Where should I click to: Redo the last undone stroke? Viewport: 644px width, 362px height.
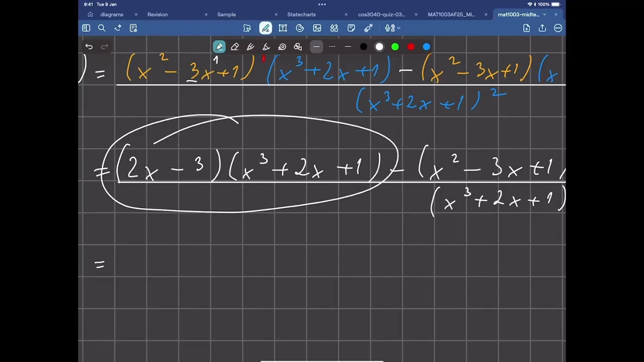pos(105,47)
